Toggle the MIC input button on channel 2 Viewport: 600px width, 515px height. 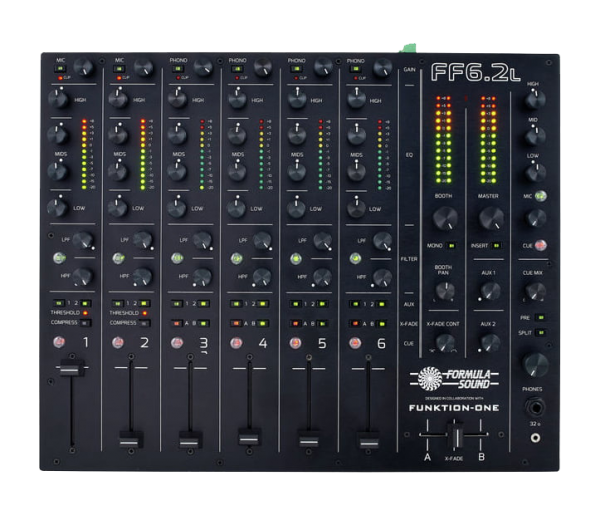click(x=119, y=69)
